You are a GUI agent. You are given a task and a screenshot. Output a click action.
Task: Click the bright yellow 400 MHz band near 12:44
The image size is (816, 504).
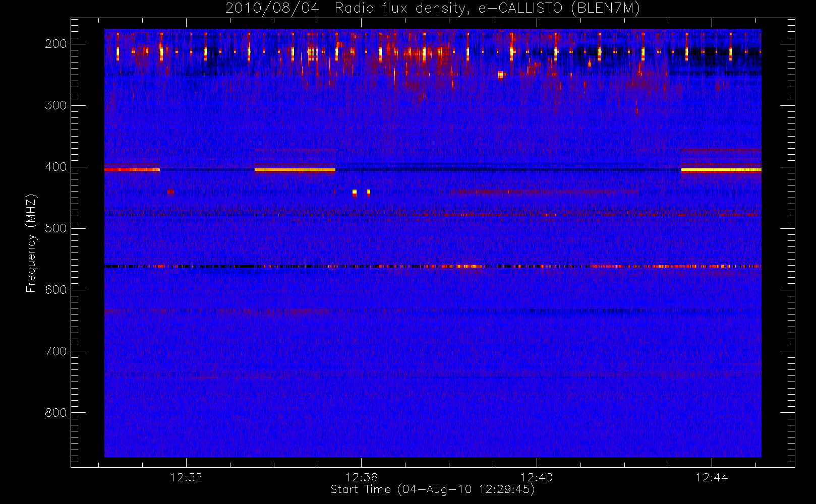(721, 170)
